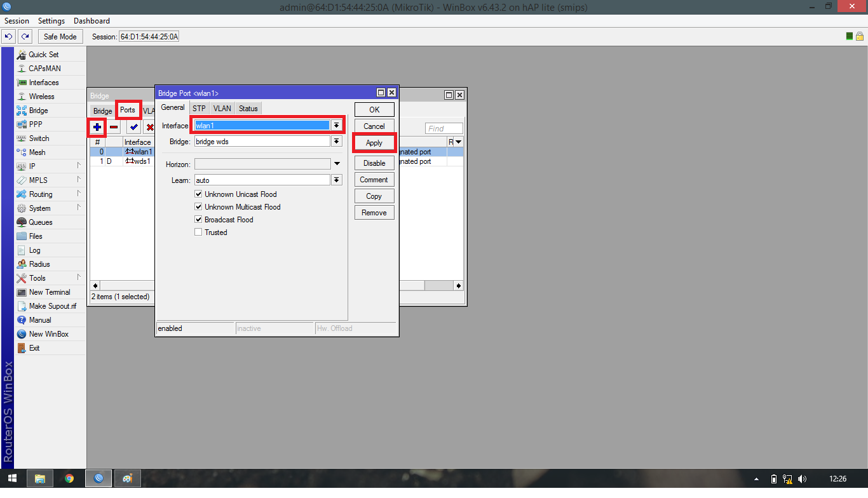Add a new bridge port with plus icon

click(97, 128)
